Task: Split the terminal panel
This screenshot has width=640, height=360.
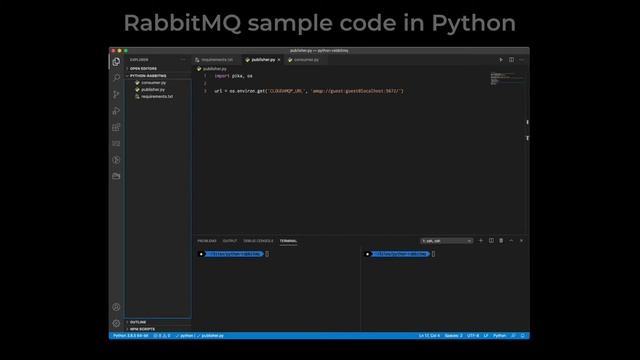Action: [491, 241]
